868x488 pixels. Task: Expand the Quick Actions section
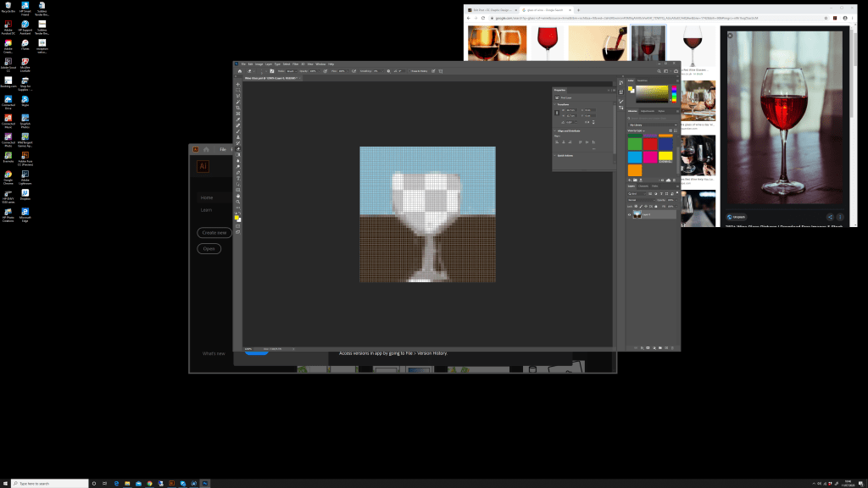click(555, 155)
